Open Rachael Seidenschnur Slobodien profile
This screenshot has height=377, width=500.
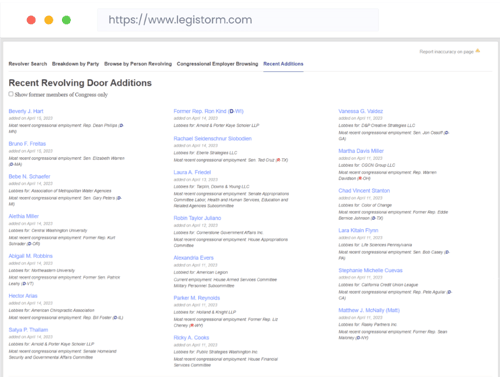[x=213, y=138]
